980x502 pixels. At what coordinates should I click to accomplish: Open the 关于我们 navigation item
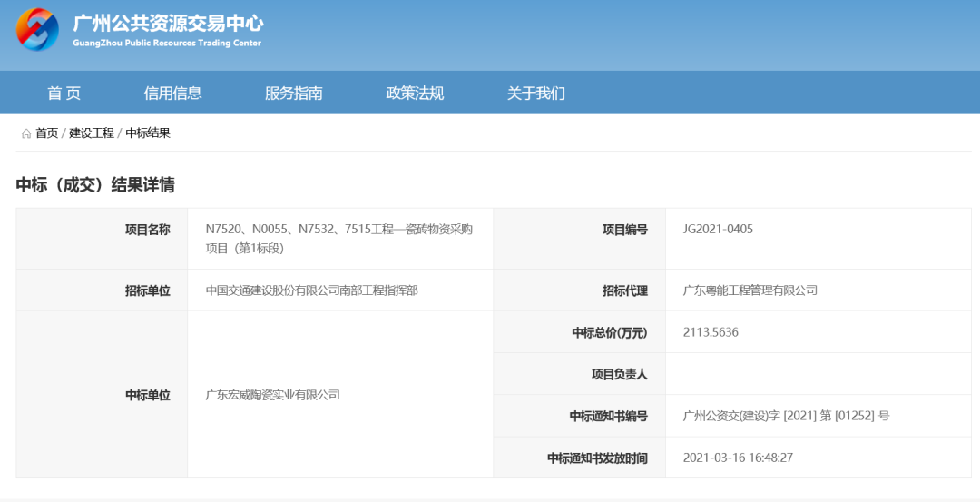tap(535, 94)
